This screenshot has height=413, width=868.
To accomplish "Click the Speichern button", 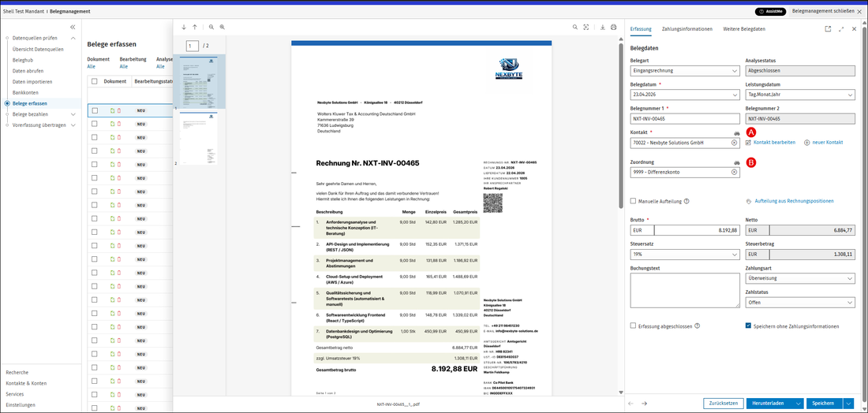I will 825,404.
